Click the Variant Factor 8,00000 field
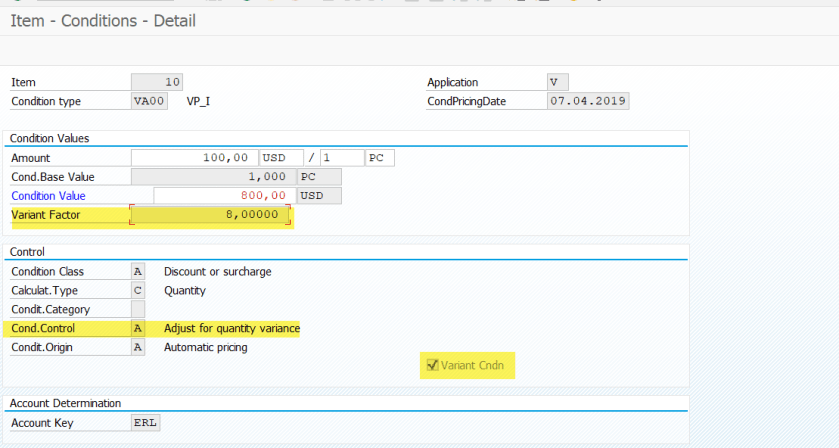 211,215
